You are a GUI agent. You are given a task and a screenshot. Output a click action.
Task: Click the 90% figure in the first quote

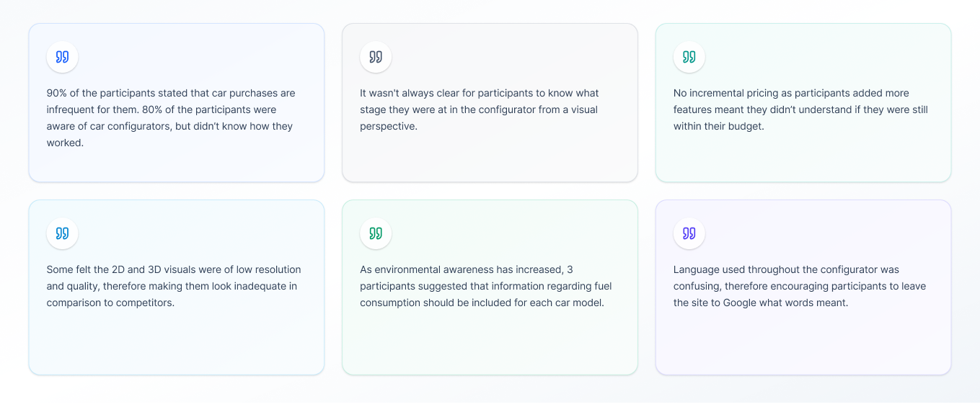[57, 94]
